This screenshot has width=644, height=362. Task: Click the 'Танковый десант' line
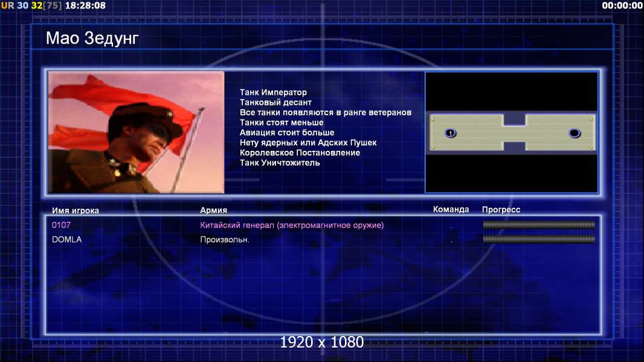275,103
